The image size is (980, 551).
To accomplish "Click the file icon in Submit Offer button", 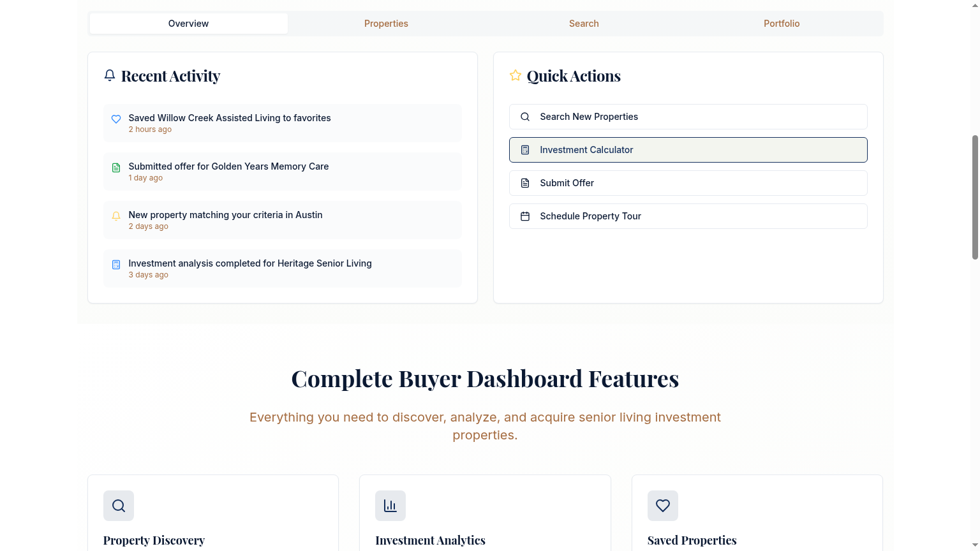I will click(x=525, y=183).
